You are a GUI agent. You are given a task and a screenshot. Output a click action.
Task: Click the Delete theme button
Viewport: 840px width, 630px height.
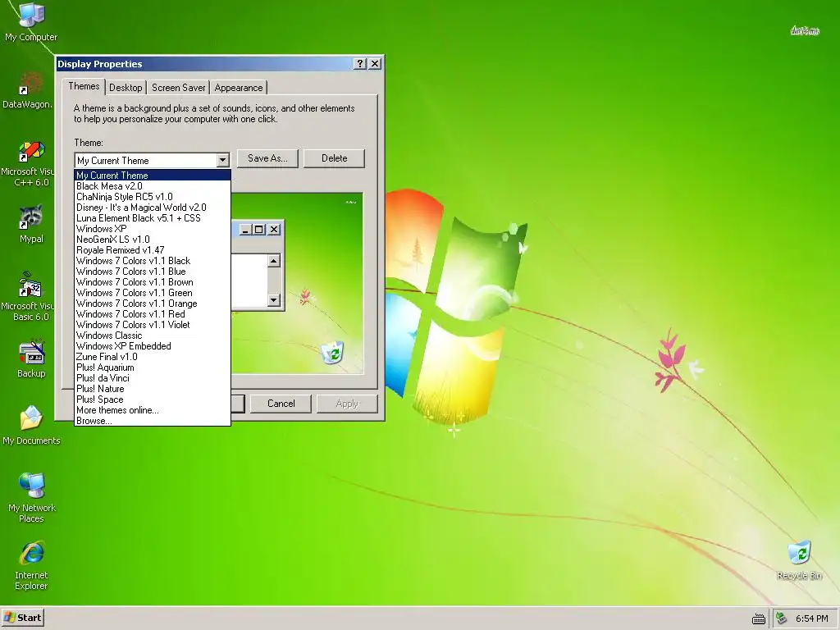[335, 158]
